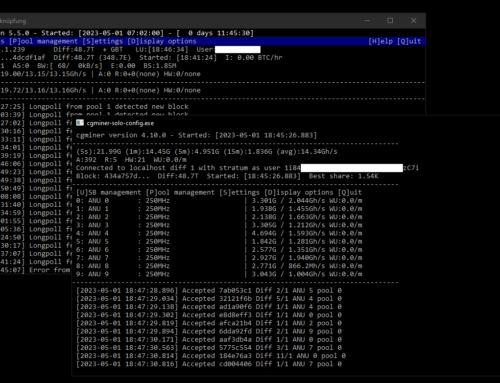This screenshot has height=383, width=500.
Task: Maximize the back terminal window
Action: [x=390, y=21]
